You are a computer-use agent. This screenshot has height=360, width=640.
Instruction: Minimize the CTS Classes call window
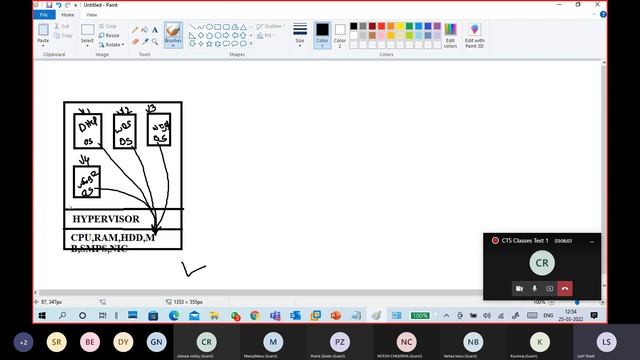tap(592, 242)
